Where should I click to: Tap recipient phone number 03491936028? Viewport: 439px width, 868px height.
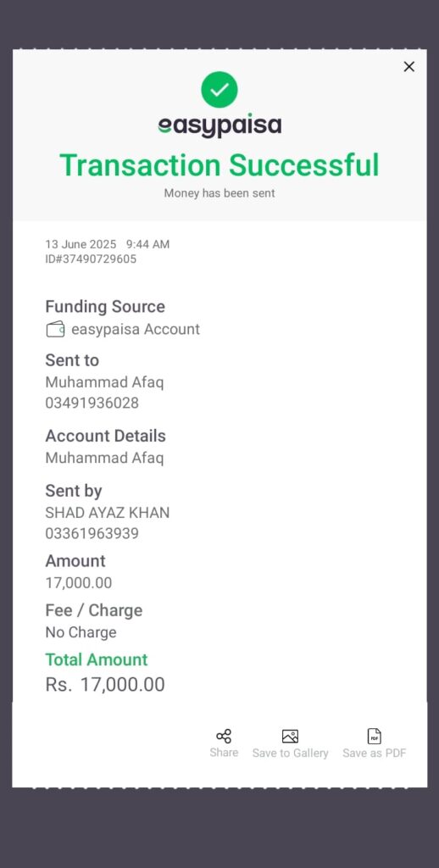coord(92,403)
